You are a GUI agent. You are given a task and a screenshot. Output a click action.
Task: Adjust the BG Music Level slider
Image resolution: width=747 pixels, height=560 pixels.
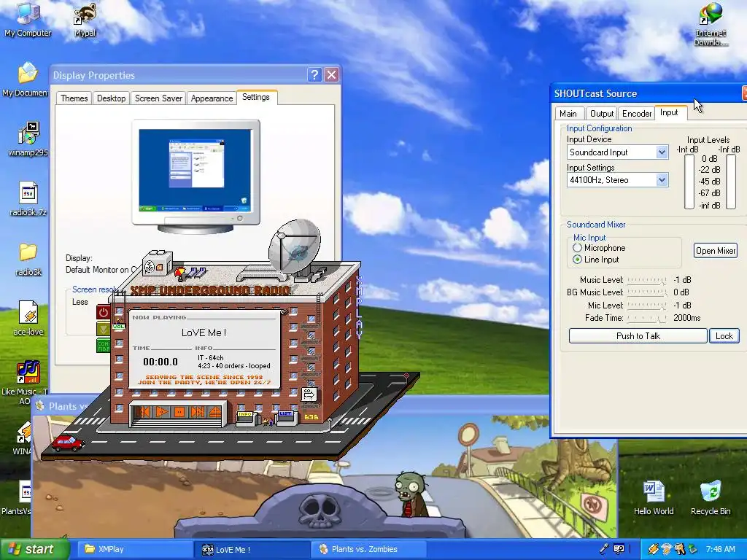[647, 292]
